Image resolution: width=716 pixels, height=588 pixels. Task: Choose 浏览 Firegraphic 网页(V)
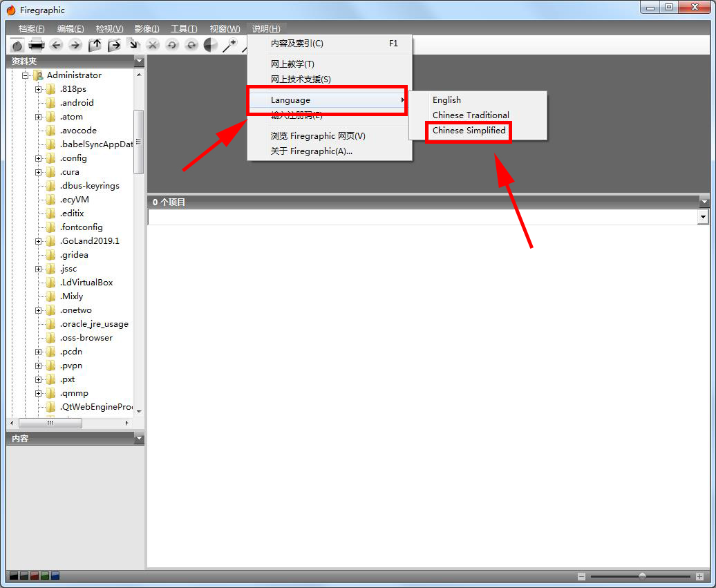click(x=330, y=136)
